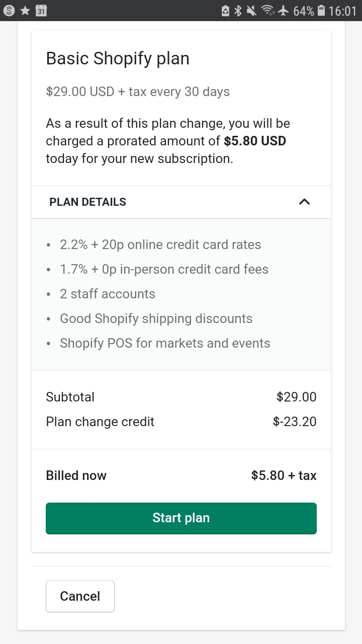Click the Plan change credit $-23.20 value
This screenshot has width=362, height=644.
point(295,422)
